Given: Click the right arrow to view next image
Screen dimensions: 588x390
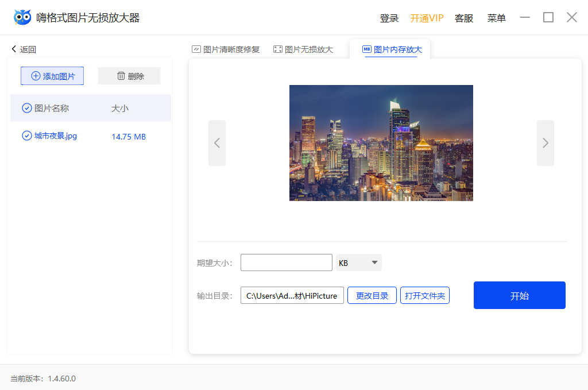Looking at the screenshot, I should [x=546, y=142].
